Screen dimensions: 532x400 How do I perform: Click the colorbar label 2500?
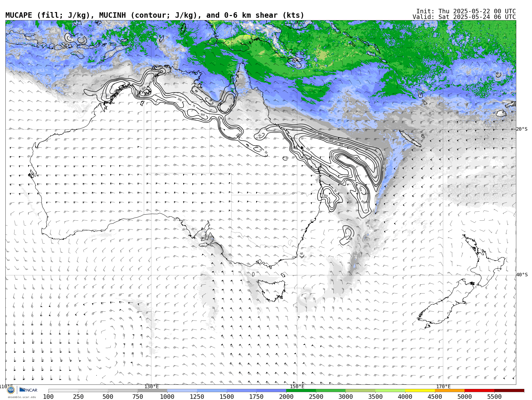point(316,397)
